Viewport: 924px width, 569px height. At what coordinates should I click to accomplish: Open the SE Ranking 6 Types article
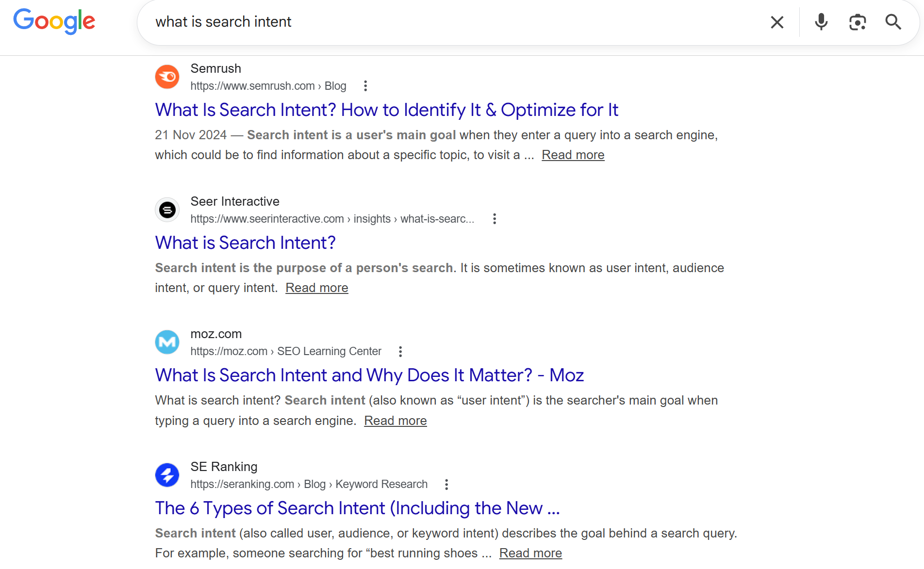357,508
